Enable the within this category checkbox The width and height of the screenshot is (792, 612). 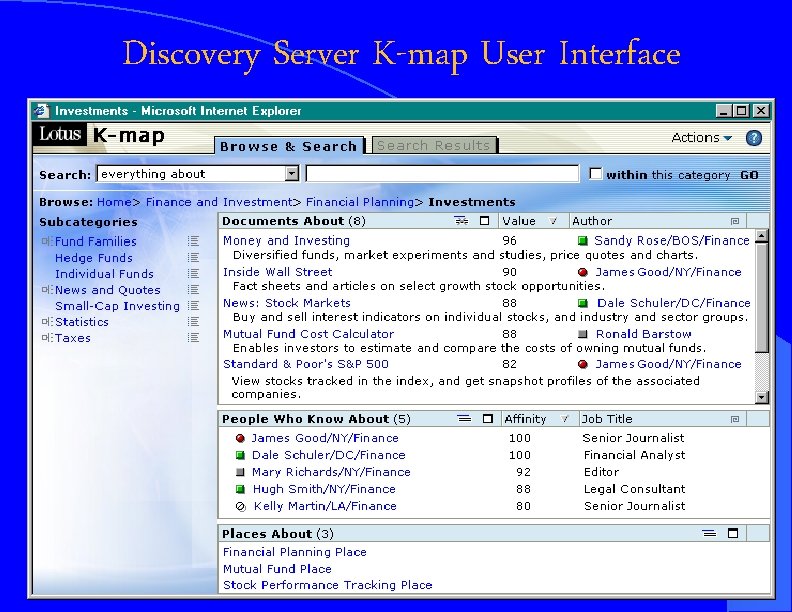596,174
